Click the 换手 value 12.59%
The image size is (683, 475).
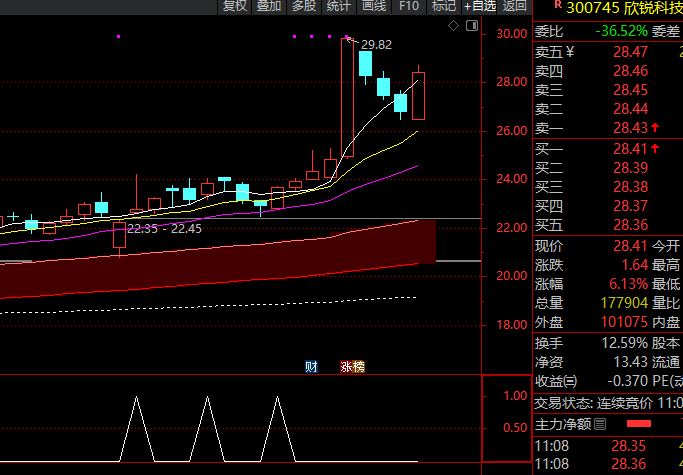625,343
